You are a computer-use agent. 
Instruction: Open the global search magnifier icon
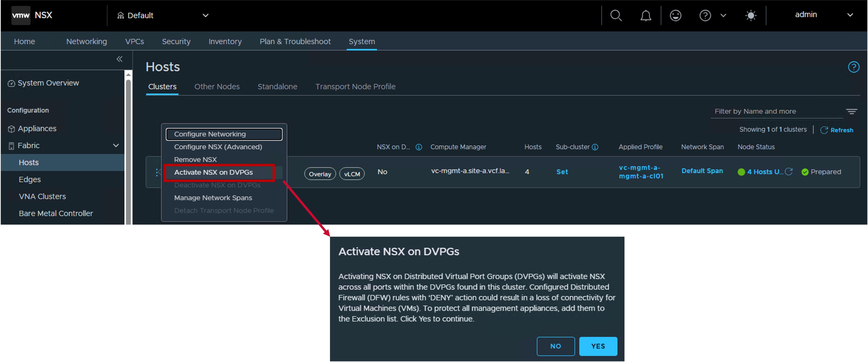click(616, 16)
